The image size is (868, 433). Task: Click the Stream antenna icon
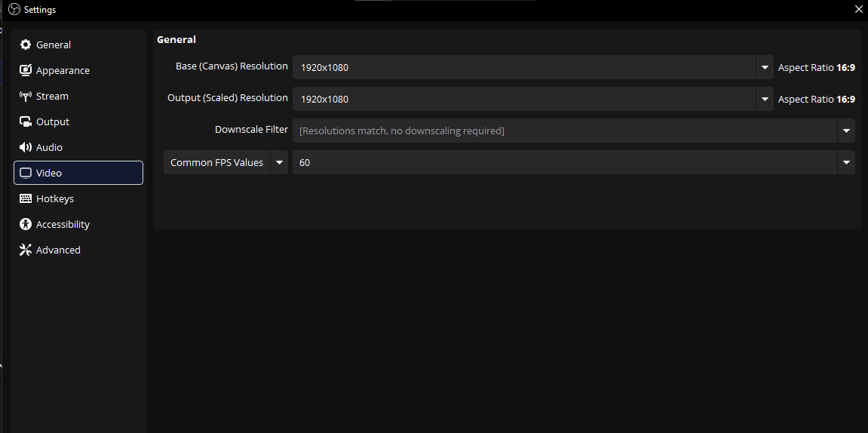click(26, 97)
